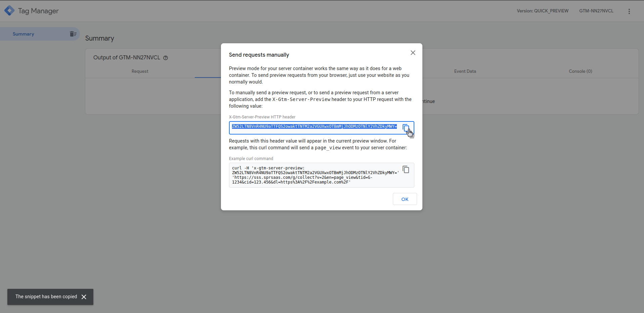Image resolution: width=644 pixels, height=313 pixels.
Task: Open help for Output of GTM-NN27NVCL
Action: click(166, 58)
